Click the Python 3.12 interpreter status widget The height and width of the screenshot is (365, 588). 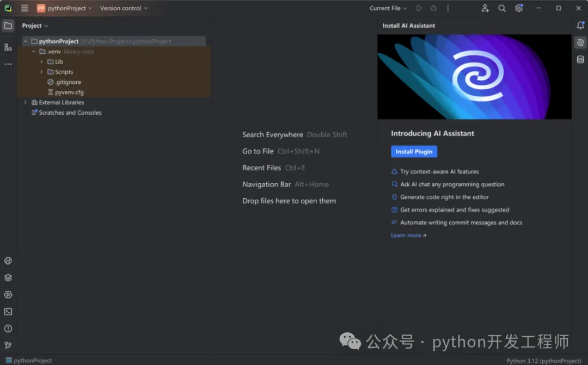[x=543, y=361]
